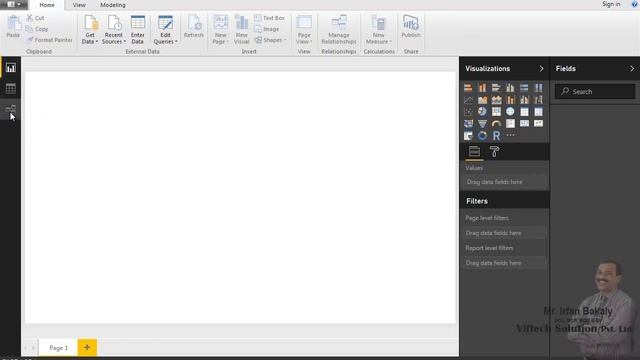Open the Format paint roller tab
The width and height of the screenshot is (640, 360).
point(494,152)
